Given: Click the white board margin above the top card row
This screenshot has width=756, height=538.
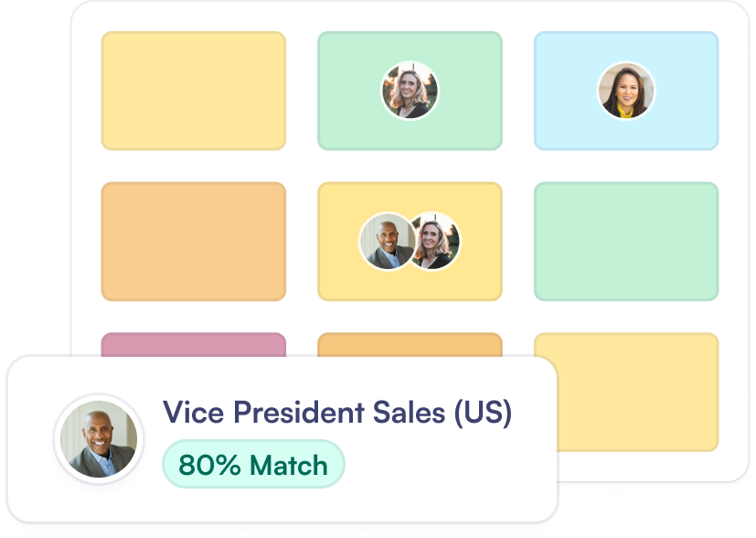Looking at the screenshot, I should click(x=410, y=16).
